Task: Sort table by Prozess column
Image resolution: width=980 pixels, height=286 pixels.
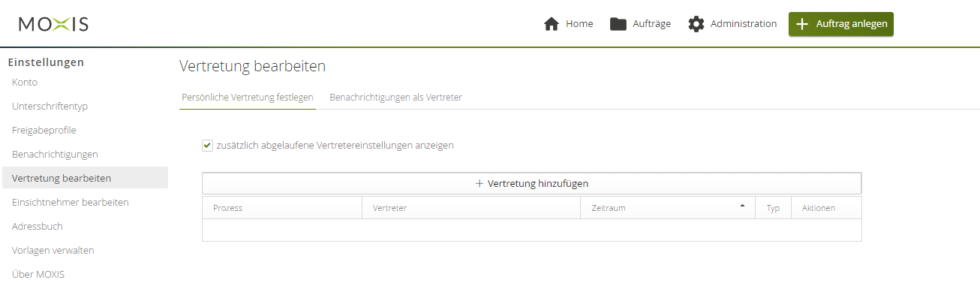Action: tap(282, 208)
